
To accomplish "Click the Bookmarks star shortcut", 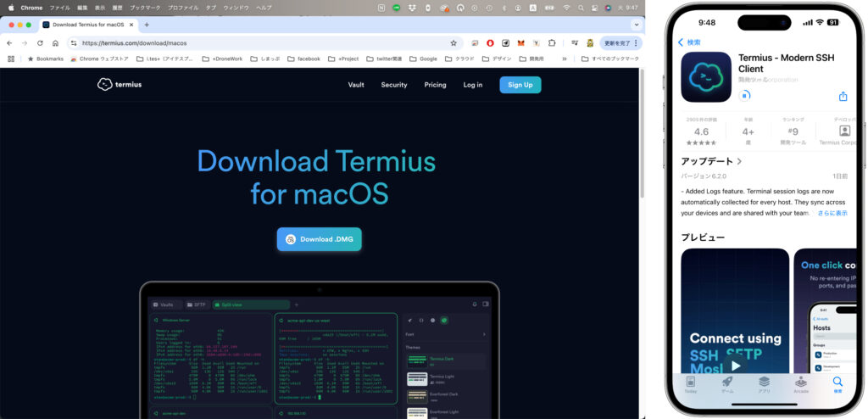I will click(x=46, y=59).
